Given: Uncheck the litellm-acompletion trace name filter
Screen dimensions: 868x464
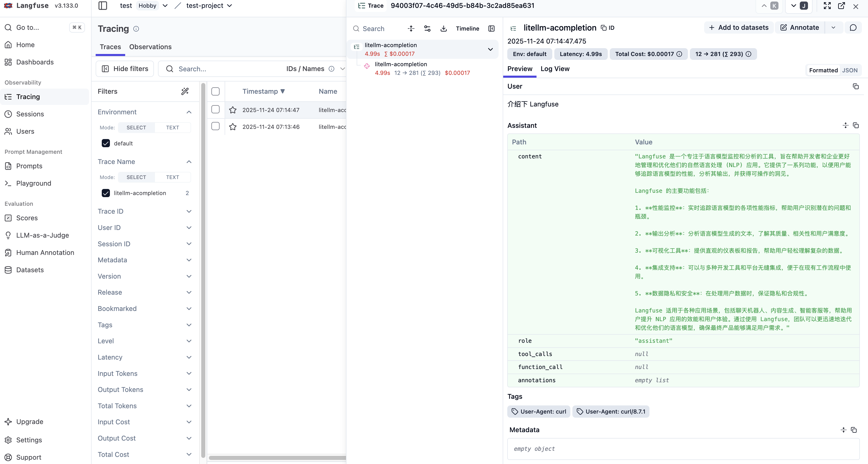Looking at the screenshot, I should point(106,193).
